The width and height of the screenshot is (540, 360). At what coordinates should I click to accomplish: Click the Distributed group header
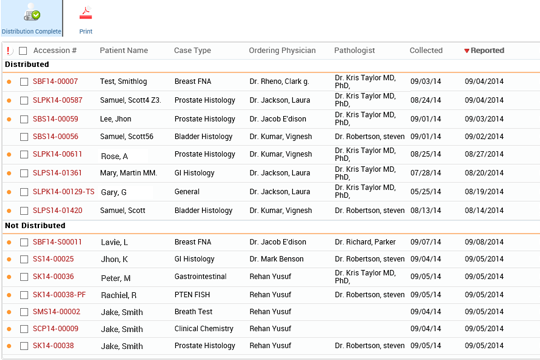[x=27, y=64]
